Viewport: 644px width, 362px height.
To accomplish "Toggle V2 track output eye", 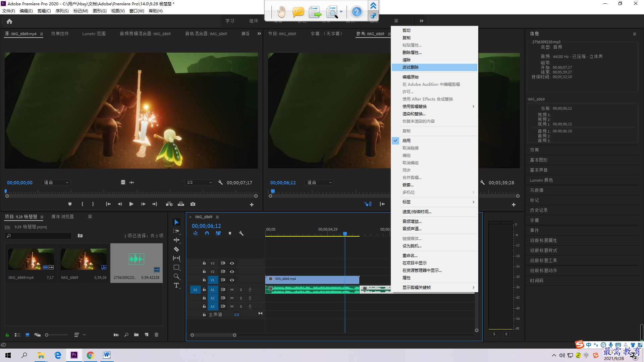I will click(232, 271).
